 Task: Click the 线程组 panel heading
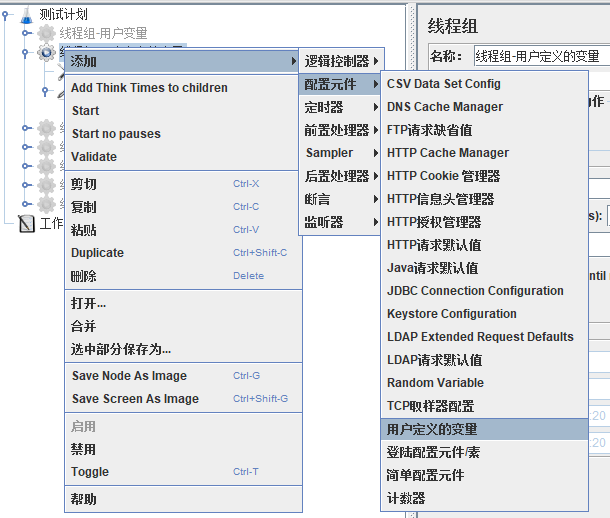[452, 26]
